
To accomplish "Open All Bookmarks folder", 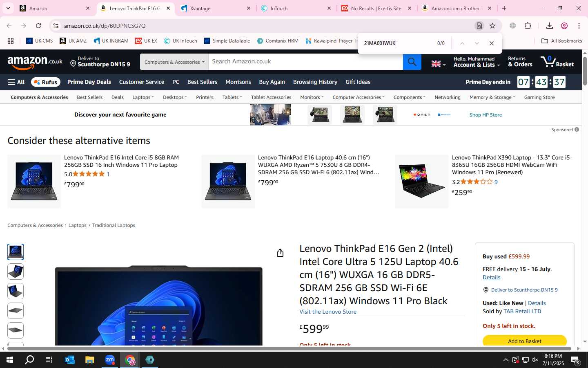I will tap(561, 41).
